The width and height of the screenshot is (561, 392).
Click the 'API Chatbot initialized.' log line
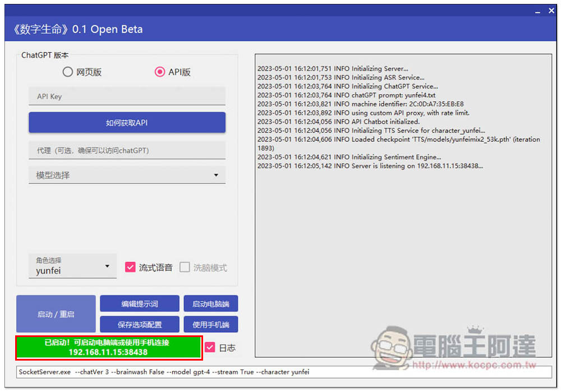(x=338, y=122)
